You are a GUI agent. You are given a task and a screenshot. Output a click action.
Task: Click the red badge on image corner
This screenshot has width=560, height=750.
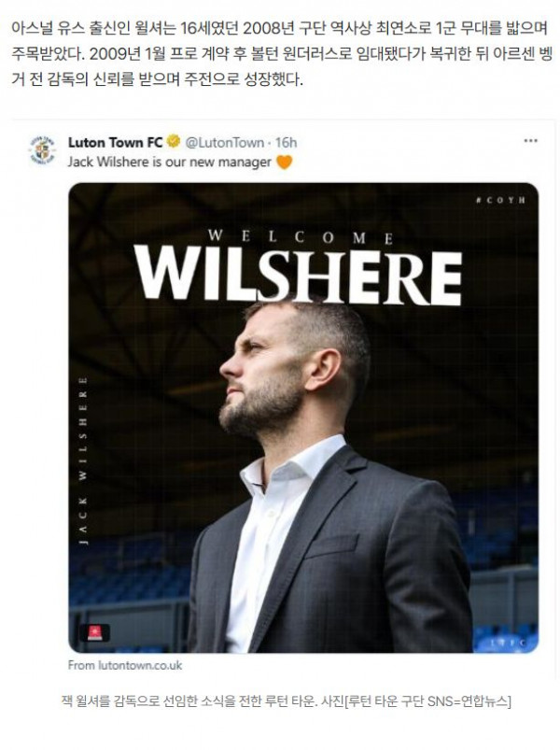coord(93,633)
